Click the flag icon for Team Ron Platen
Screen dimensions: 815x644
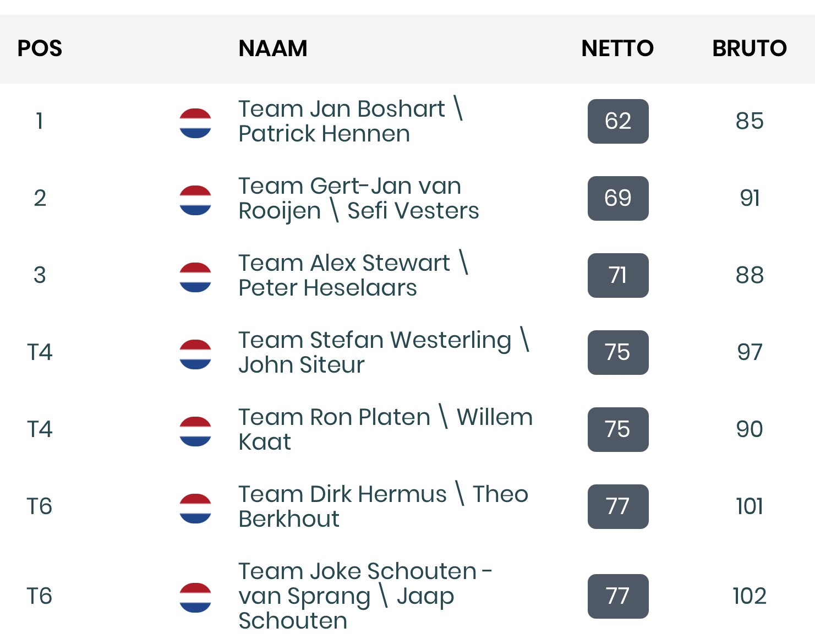click(195, 432)
